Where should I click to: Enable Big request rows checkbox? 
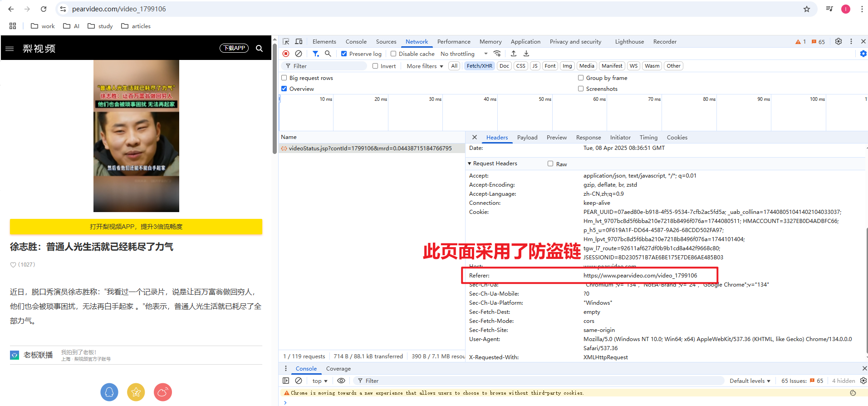pyautogui.click(x=284, y=78)
